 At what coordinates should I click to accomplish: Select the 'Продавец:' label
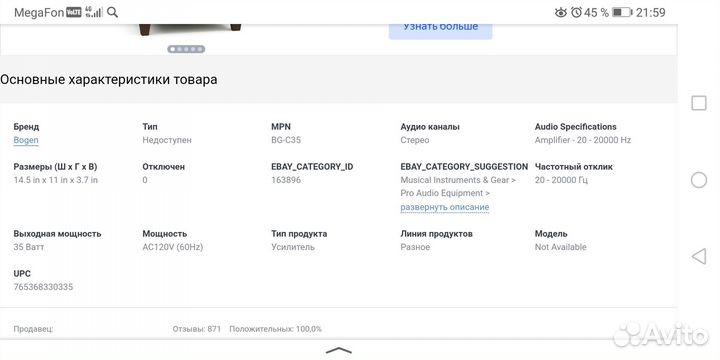pyautogui.click(x=33, y=329)
